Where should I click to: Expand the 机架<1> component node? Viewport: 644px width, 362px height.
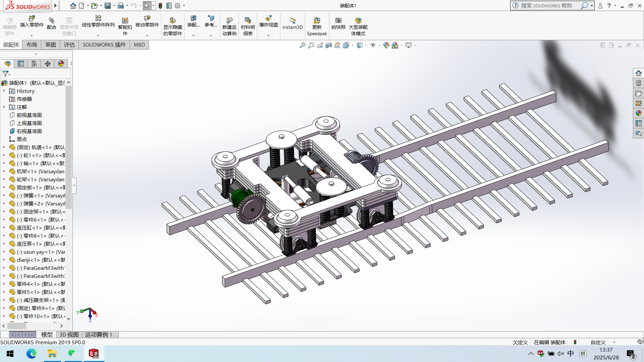[4, 171]
